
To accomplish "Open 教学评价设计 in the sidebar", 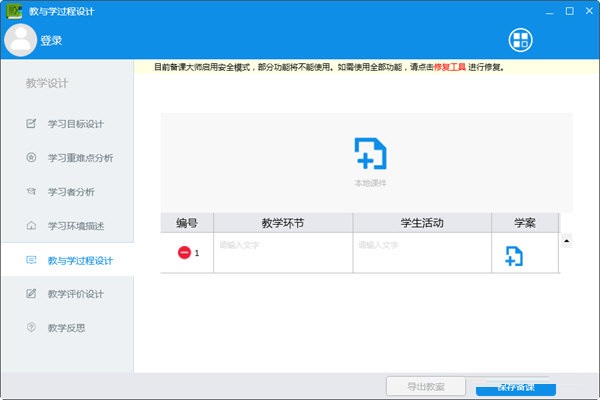I will tap(76, 294).
